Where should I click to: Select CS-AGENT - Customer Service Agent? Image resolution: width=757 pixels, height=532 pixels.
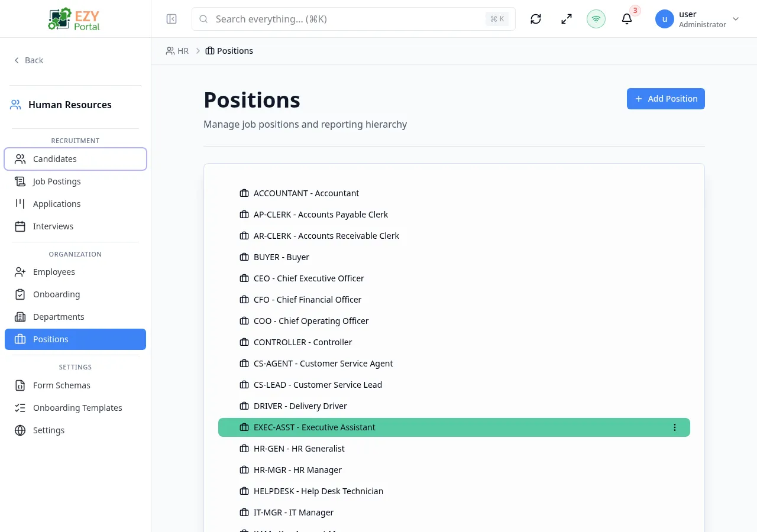(454, 364)
